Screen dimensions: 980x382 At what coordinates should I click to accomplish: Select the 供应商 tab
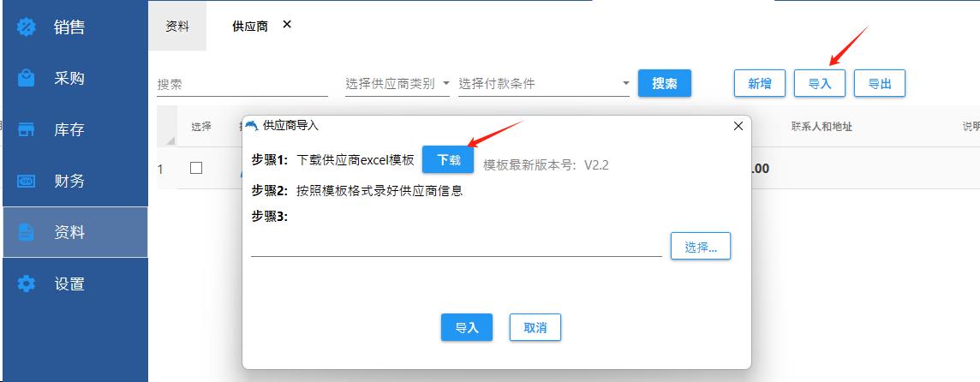[x=250, y=27]
